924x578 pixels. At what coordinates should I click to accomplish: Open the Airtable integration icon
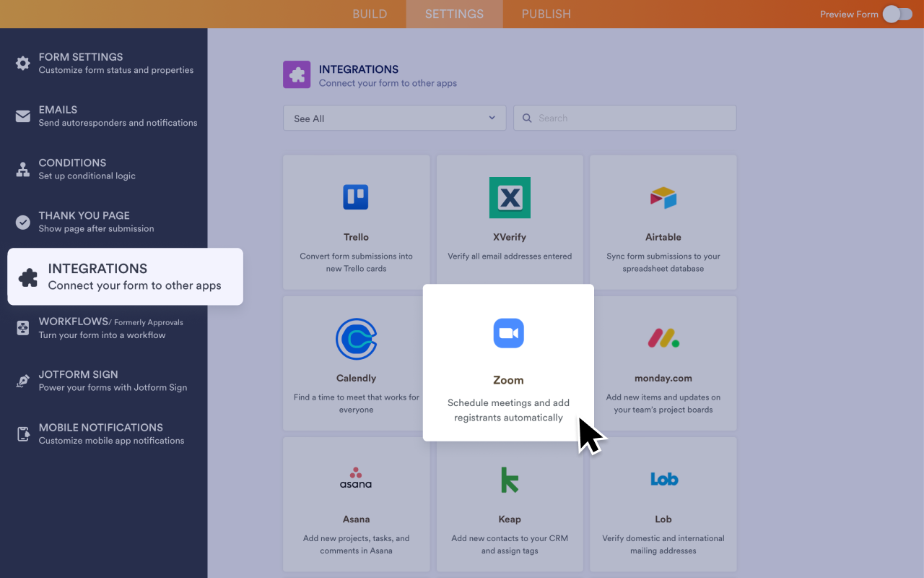(663, 197)
